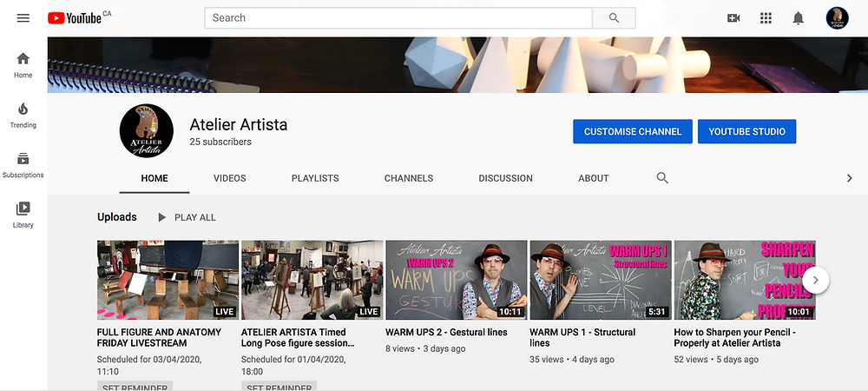Screen dimensions: 868x391
Task: Click '35 views • 4 days ago' text
Action: click(572, 360)
